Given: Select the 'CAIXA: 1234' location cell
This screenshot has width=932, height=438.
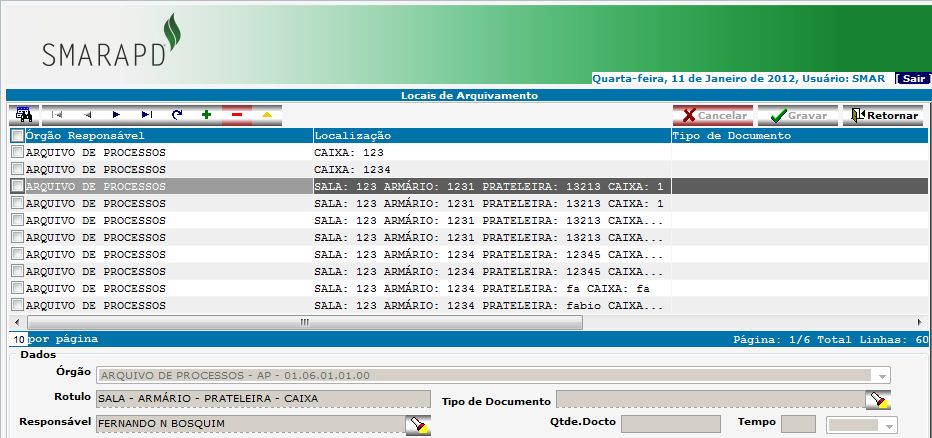Looking at the screenshot, I should tap(492, 169).
